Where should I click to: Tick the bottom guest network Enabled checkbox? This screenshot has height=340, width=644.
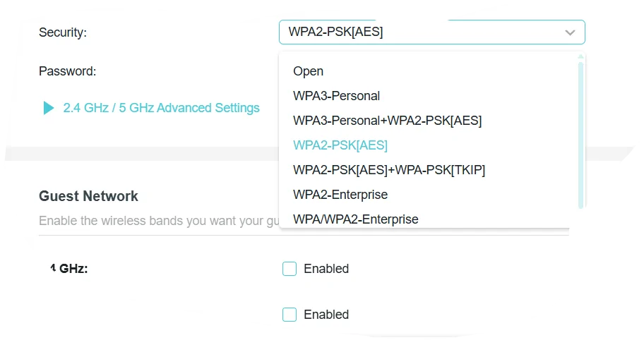[x=290, y=315]
